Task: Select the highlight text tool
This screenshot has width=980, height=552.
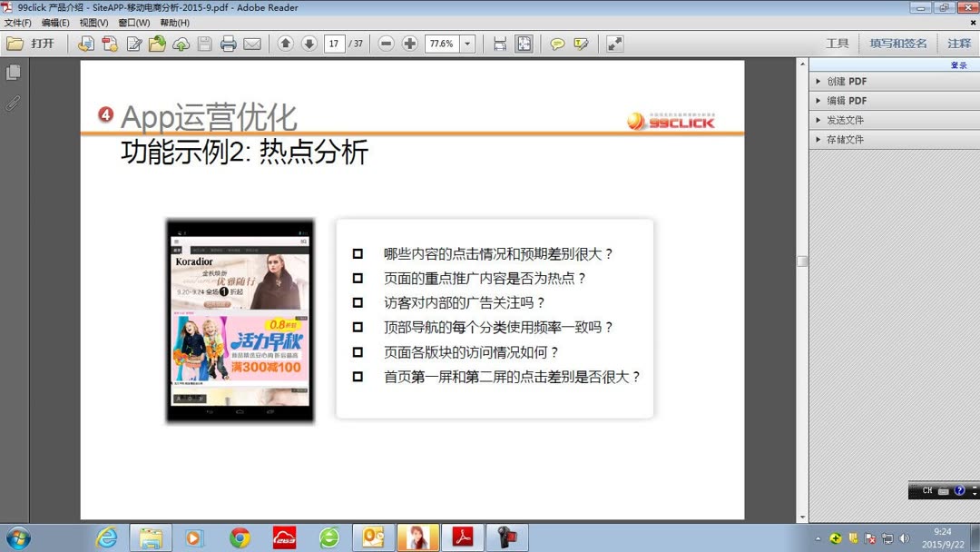Action: pyautogui.click(x=581, y=43)
